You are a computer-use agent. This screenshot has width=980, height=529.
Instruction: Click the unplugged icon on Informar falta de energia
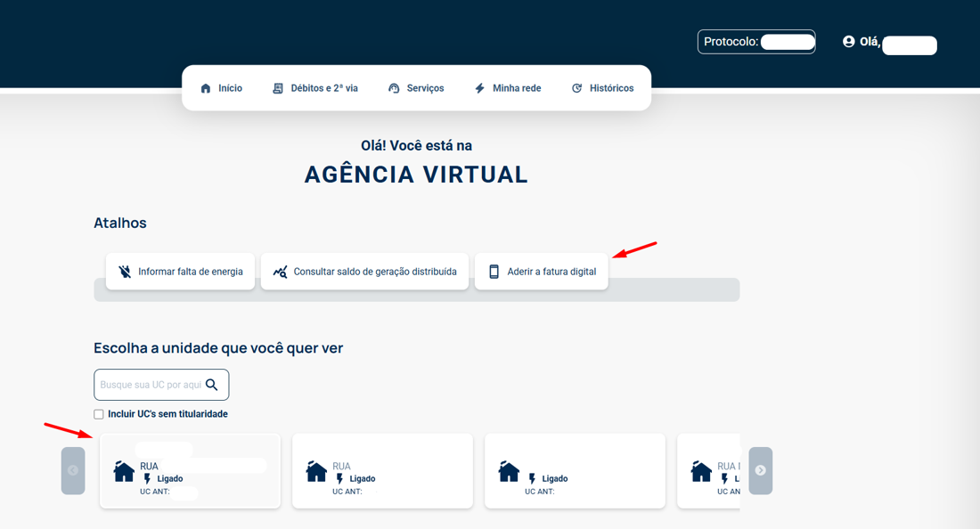pos(125,272)
